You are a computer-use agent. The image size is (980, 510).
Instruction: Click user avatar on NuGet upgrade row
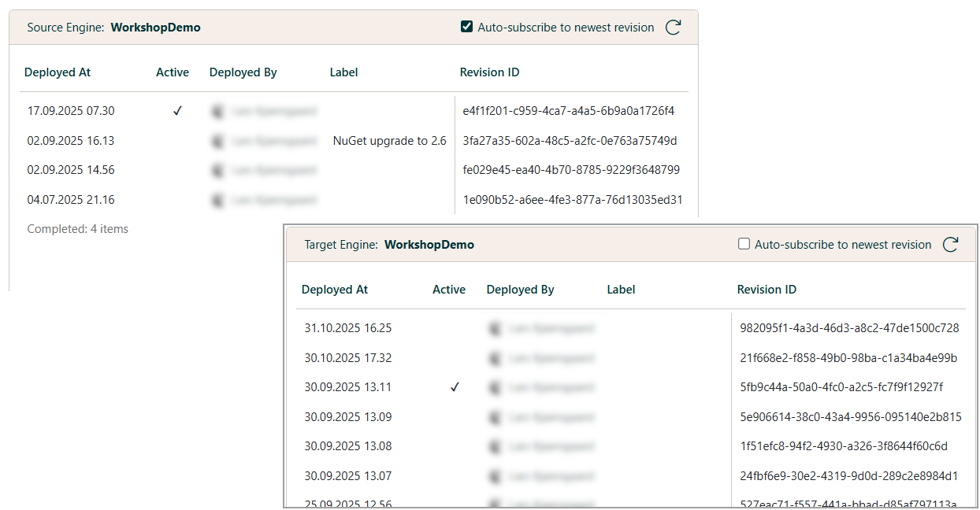pyautogui.click(x=217, y=142)
